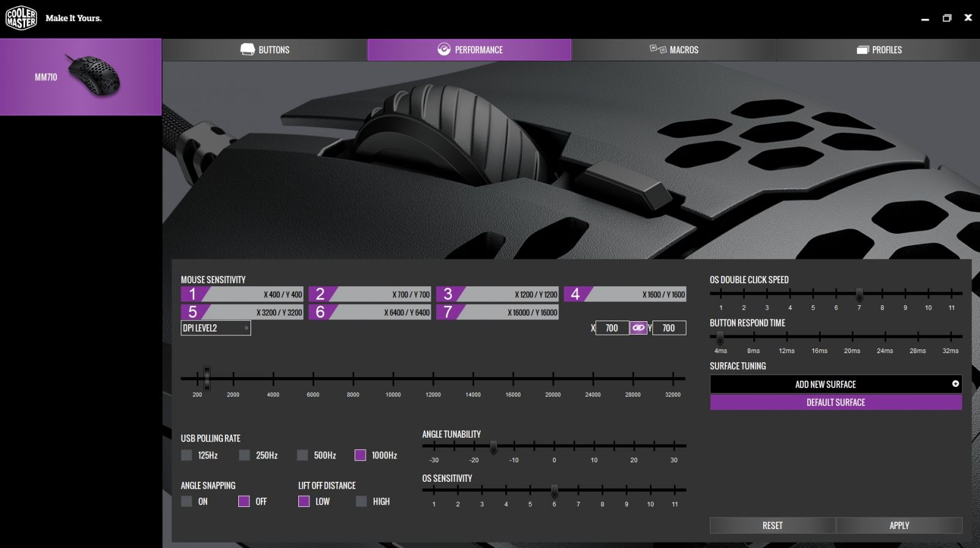This screenshot has height=548, width=980.
Task: Switch to the Macros tab
Action: [x=674, y=50]
